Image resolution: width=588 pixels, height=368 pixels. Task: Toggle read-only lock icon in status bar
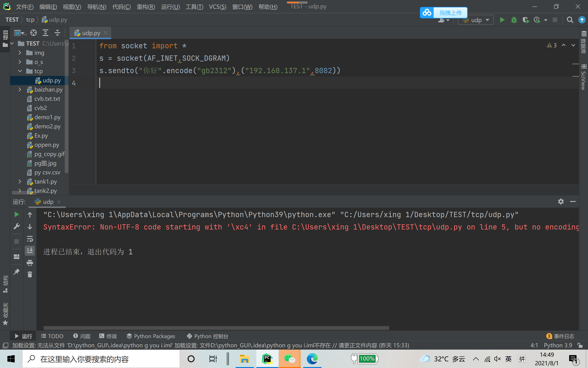click(580, 345)
